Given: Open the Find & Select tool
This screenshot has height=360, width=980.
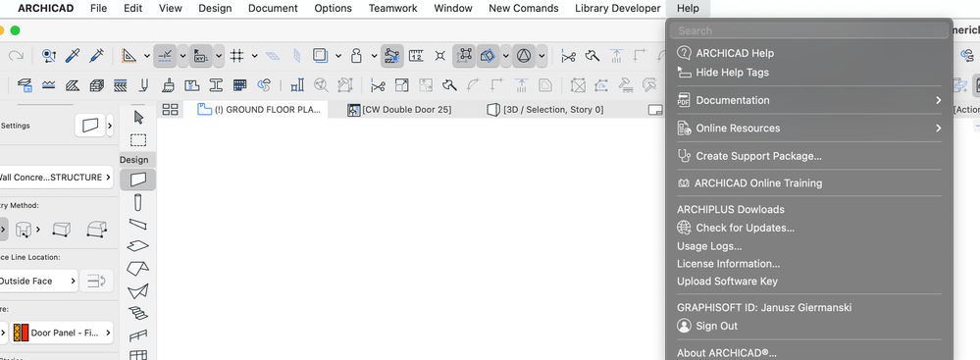Looking at the screenshot, I should pyautogui.click(x=49, y=56).
